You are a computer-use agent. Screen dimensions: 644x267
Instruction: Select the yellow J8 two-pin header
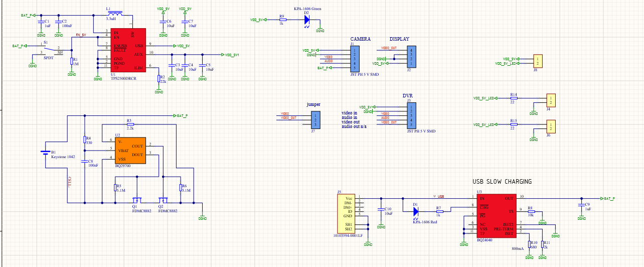click(538, 61)
